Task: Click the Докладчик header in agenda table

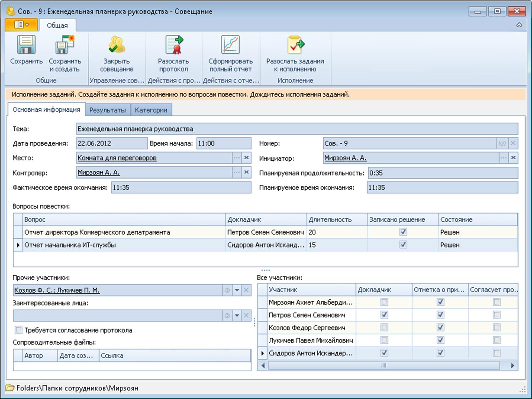Action: pyautogui.click(x=266, y=220)
